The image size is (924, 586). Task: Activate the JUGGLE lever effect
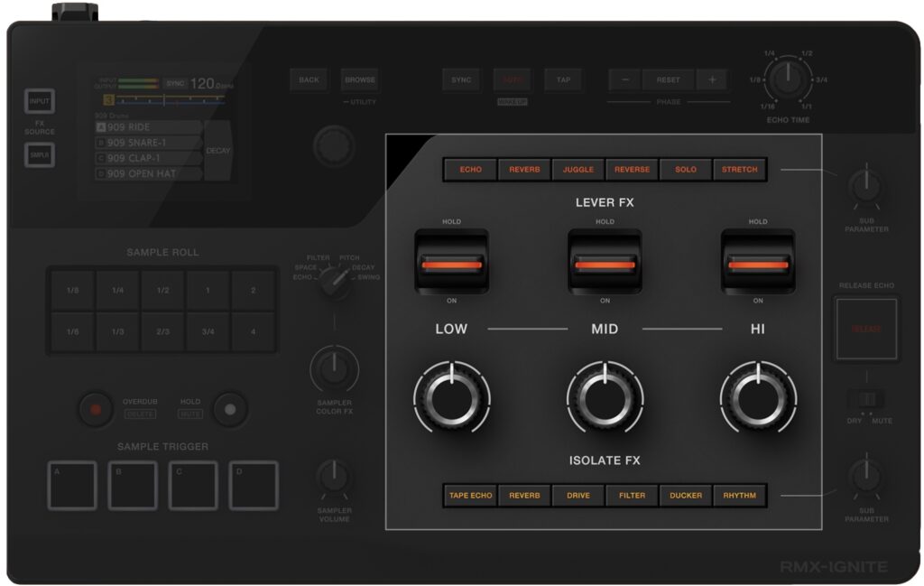point(577,169)
